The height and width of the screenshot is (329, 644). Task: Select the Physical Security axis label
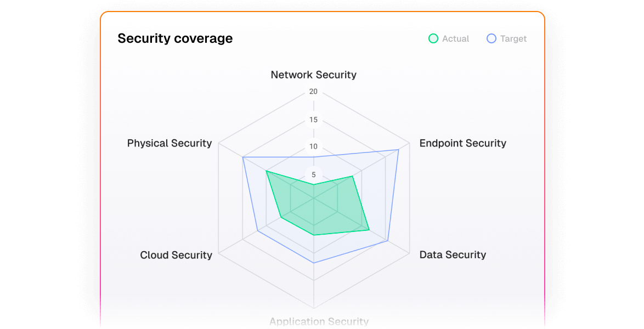[x=169, y=143]
